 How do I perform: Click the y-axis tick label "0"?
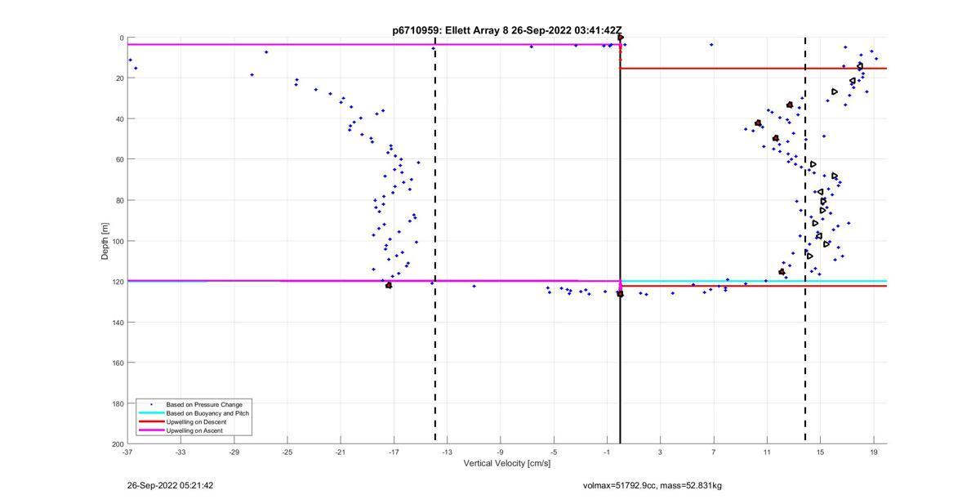(122, 38)
